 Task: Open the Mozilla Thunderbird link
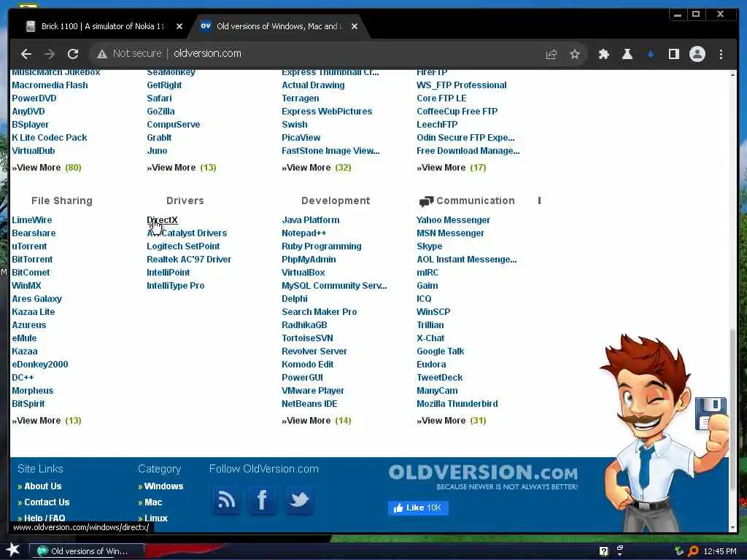click(457, 404)
